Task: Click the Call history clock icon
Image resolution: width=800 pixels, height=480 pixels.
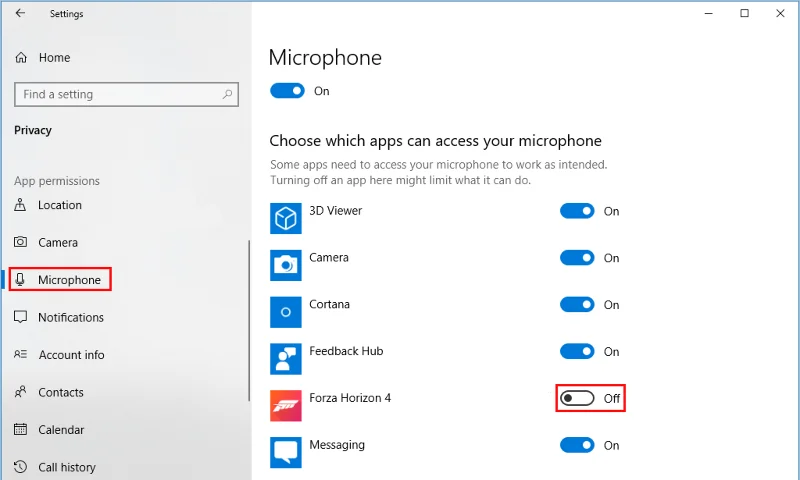Action: tap(20, 467)
